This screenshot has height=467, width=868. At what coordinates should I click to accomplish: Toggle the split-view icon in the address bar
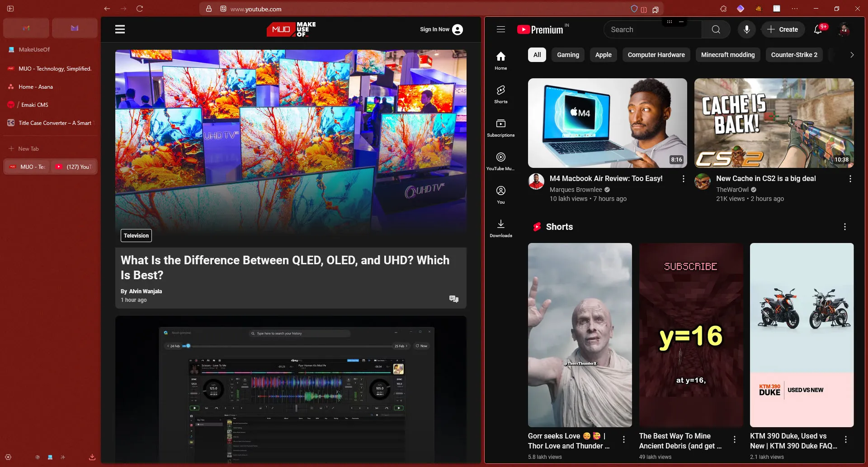(x=644, y=10)
